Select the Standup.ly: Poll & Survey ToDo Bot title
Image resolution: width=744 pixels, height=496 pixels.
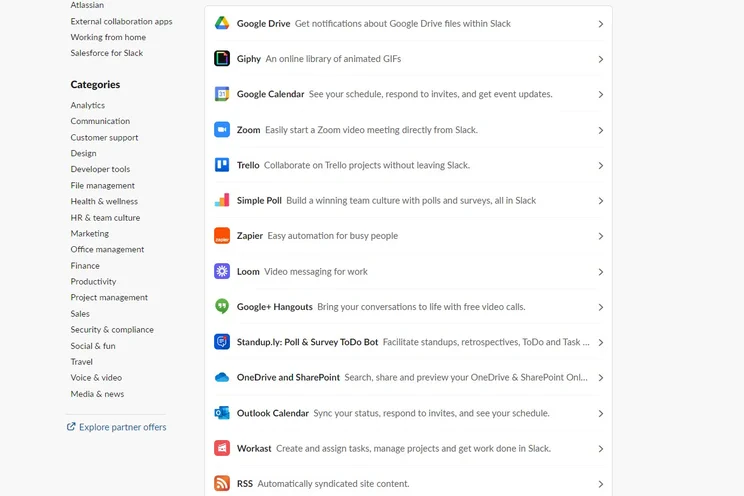click(307, 342)
